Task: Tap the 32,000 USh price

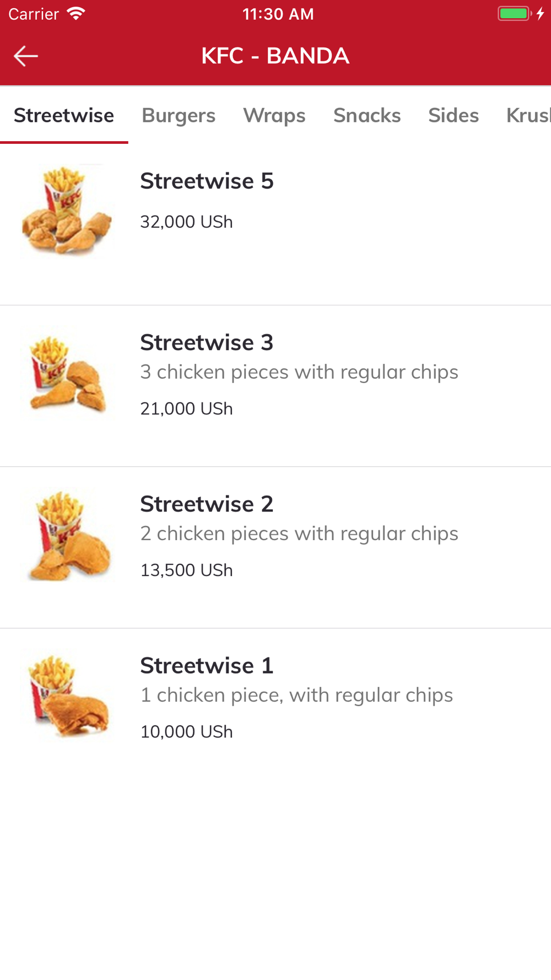Action: tap(186, 222)
